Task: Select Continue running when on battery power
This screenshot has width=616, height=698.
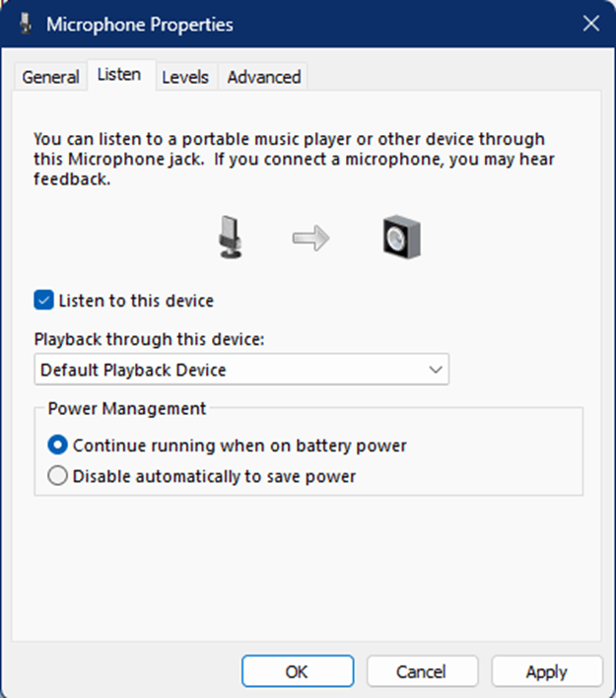Action: click(x=57, y=446)
